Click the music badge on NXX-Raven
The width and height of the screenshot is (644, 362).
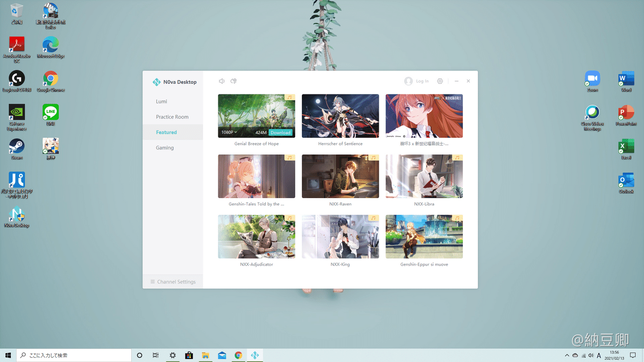coord(373,158)
